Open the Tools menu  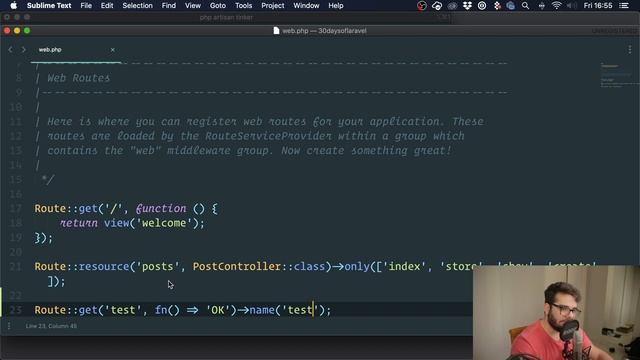(x=243, y=6)
